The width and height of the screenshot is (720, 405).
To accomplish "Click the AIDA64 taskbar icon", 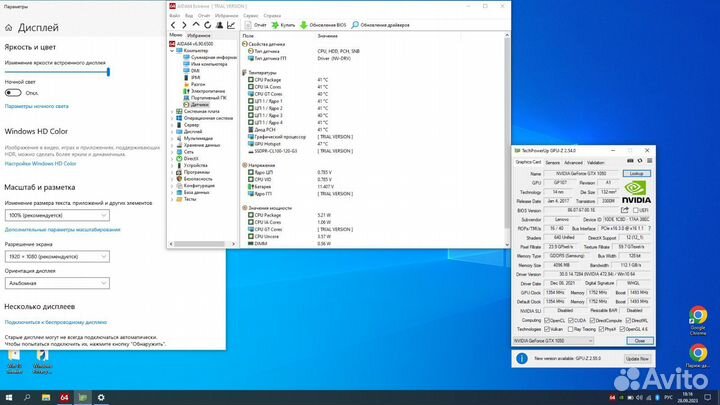I will pos(64,397).
